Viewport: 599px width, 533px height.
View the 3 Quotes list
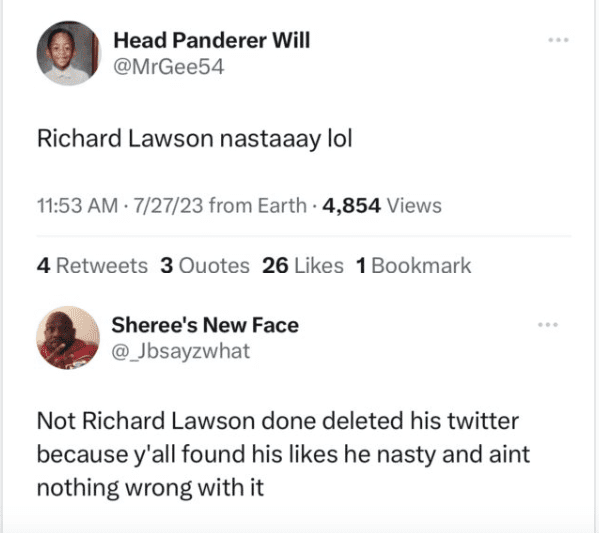205,266
